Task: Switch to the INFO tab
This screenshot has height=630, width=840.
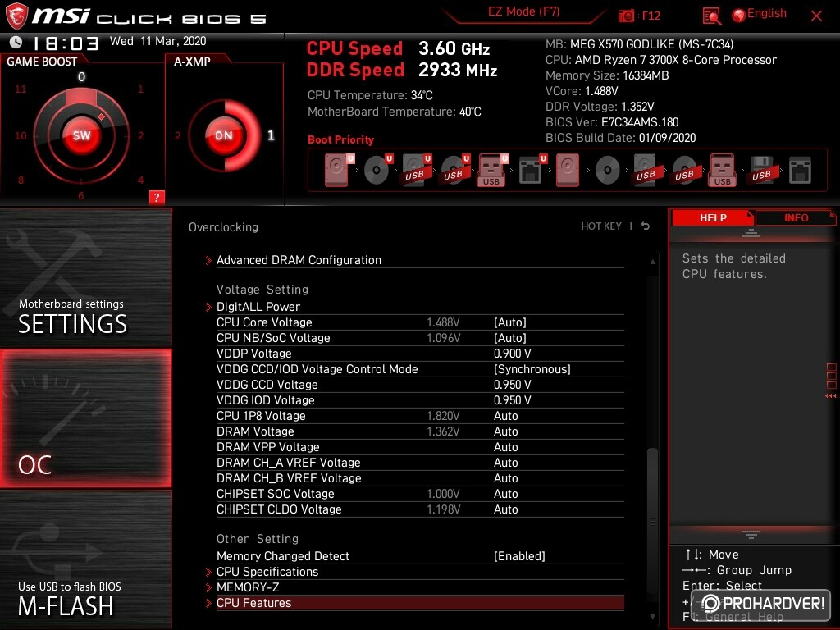Action: pyautogui.click(x=796, y=217)
